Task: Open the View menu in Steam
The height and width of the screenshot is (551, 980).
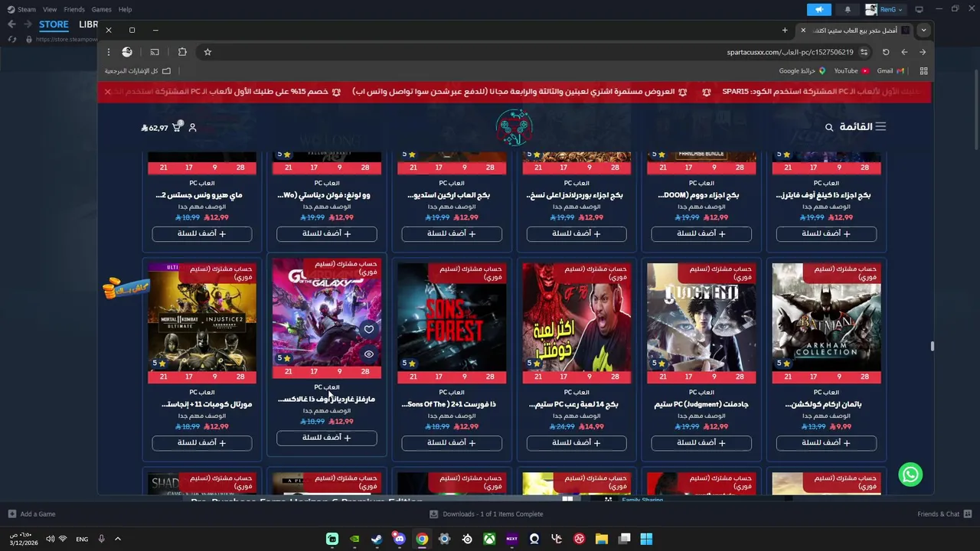Action: tap(50, 9)
